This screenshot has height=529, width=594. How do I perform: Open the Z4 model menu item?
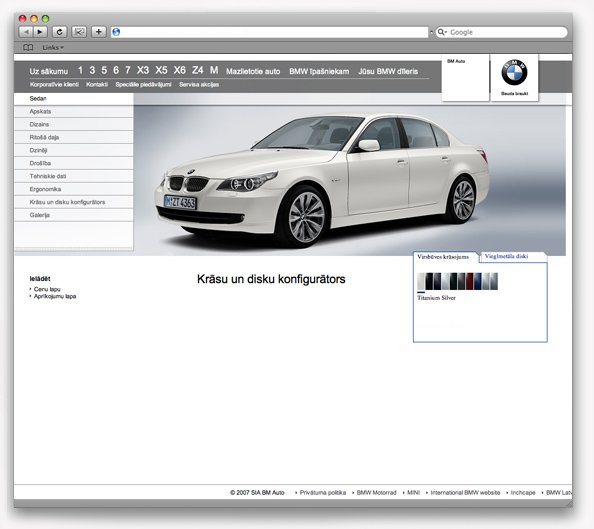click(x=197, y=70)
